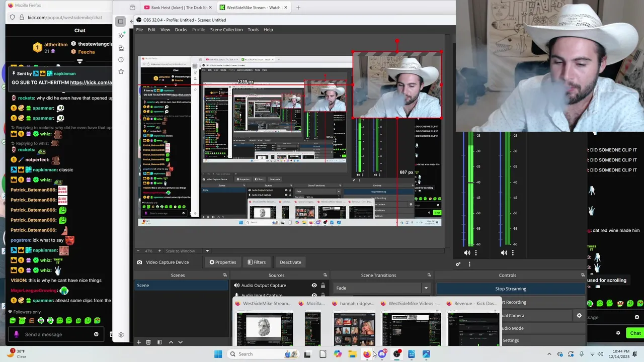
Task: Open the history clock sidebar icon
Action: click(x=121, y=60)
